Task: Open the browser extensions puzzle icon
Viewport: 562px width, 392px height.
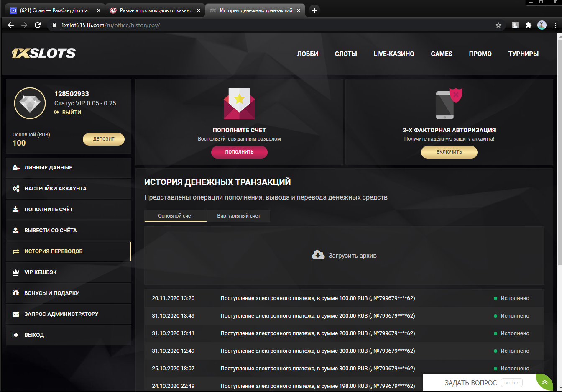Action: [x=528, y=25]
